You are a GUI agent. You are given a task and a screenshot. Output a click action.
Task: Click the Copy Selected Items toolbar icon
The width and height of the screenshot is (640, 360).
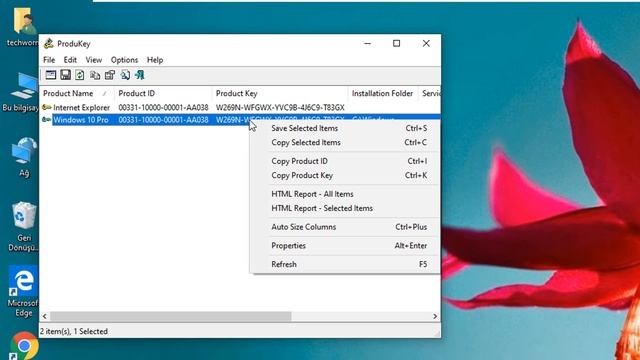pos(95,75)
